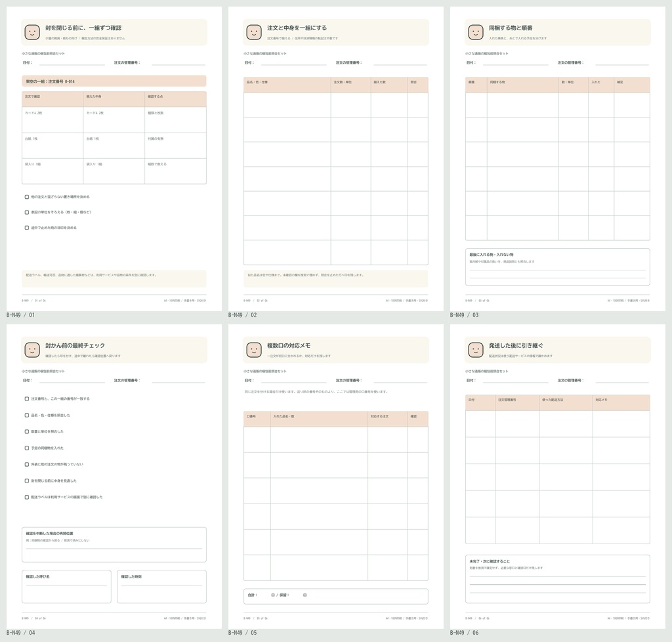Click the 確認を中断した場合の再開位置 writing box
Viewport: 672px width, 642px height.
(114, 545)
